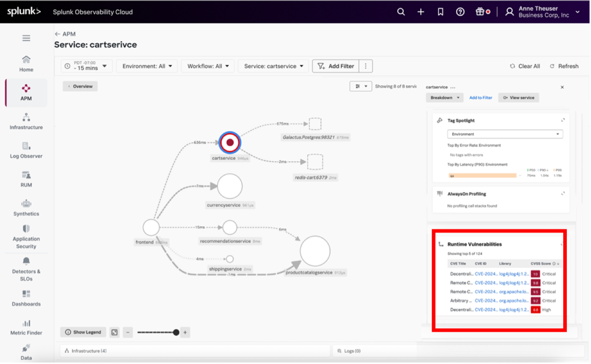Go to Home in the sidebar
This screenshot has width=591, height=364.
[26, 64]
